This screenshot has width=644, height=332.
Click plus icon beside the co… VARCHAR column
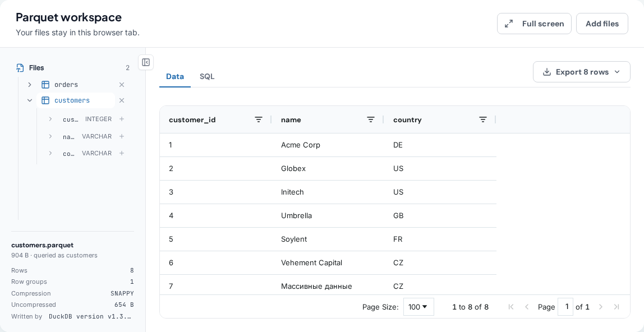(122, 153)
